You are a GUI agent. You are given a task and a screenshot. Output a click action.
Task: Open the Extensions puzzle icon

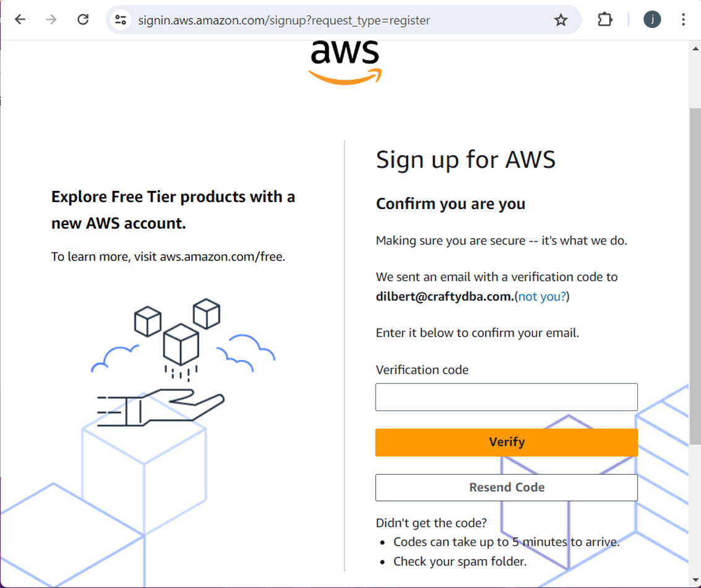coord(604,20)
